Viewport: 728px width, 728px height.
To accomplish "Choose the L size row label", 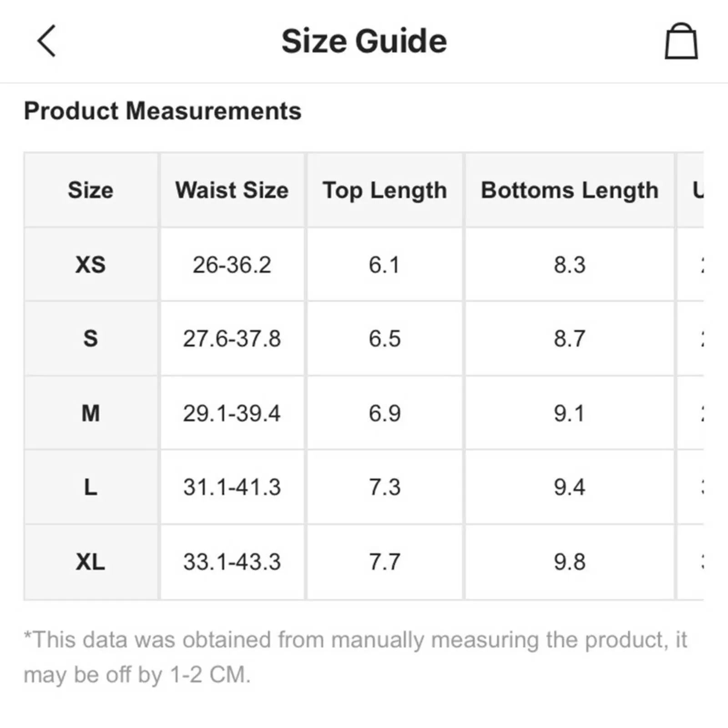I will point(91,488).
